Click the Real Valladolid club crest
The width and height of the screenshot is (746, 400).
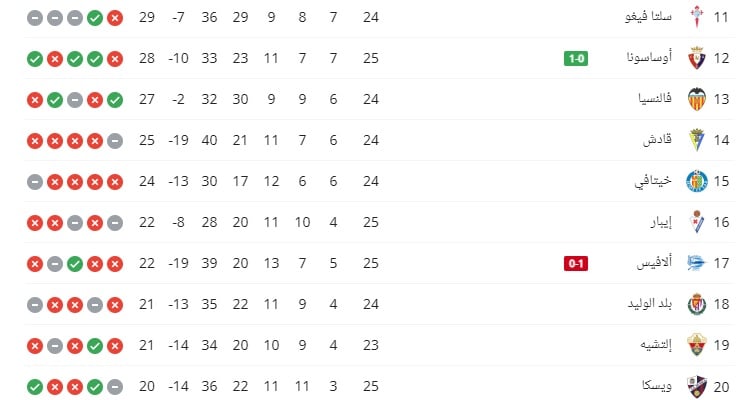click(x=697, y=304)
